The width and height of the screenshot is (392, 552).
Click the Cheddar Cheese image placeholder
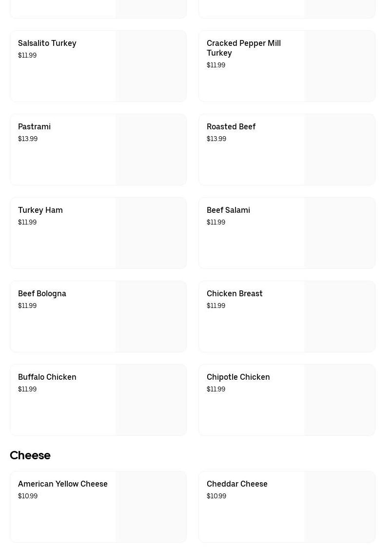tap(340, 507)
